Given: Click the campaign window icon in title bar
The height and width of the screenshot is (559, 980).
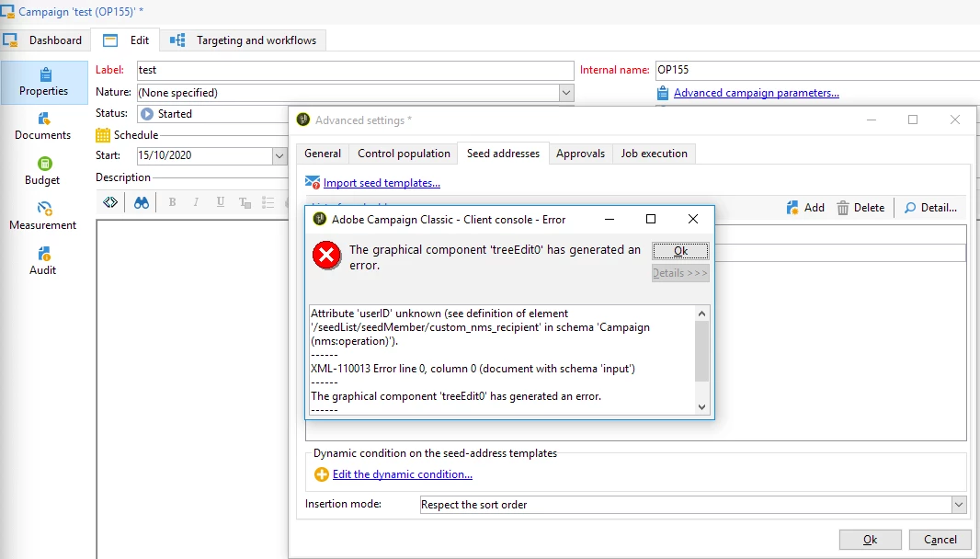Looking at the screenshot, I should point(7,12).
